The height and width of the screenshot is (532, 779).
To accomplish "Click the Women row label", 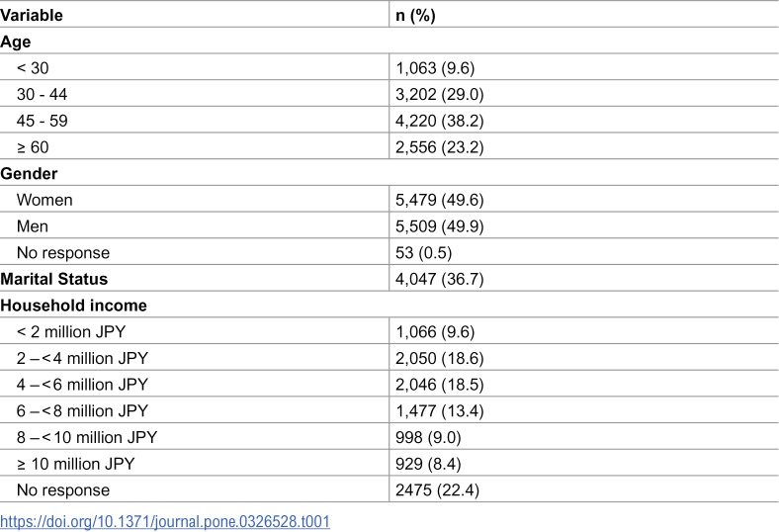I will point(44,200).
